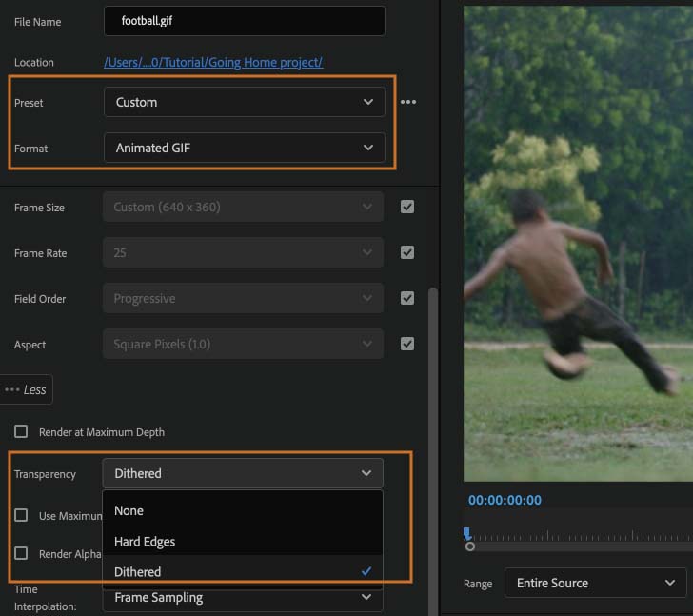This screenshot has height=616, width=693.
Task: Collapse settings with the Less button
Action: click(26, 389)
